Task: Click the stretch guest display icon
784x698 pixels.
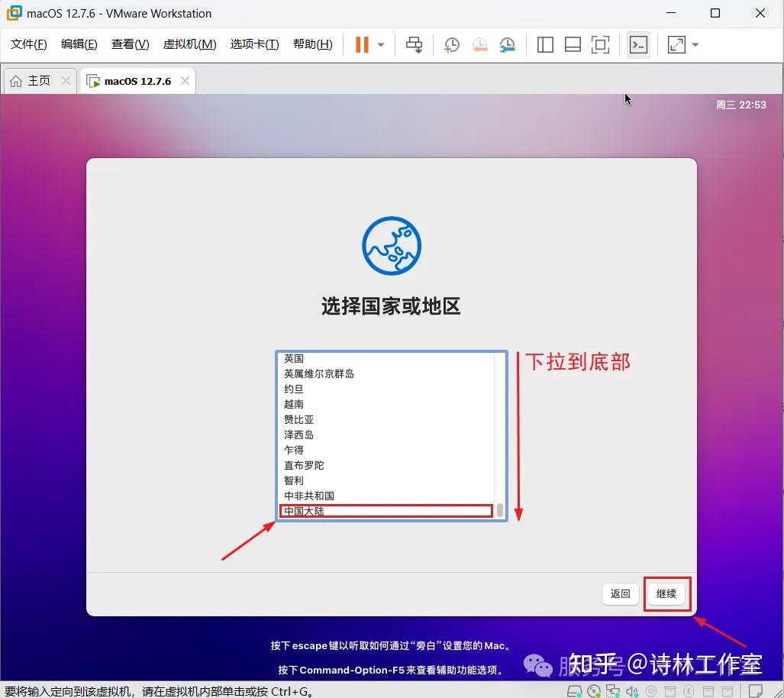Action: point(676,44)
